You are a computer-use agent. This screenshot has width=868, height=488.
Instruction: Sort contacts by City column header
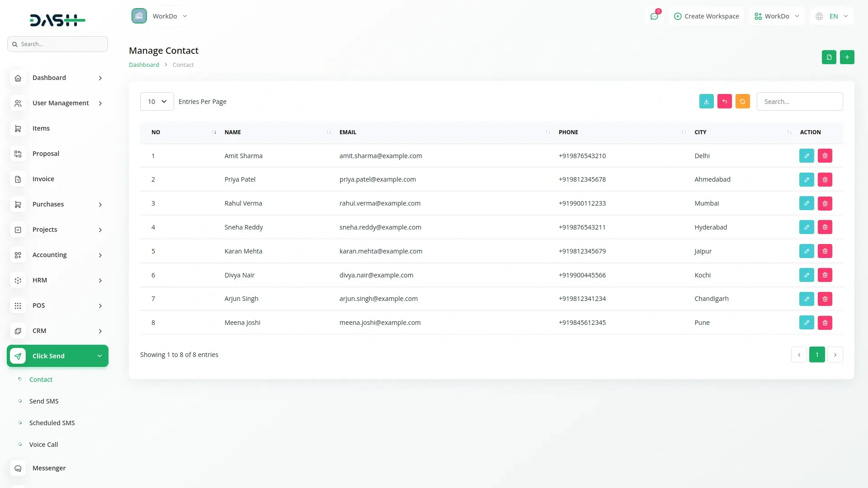[700, 132]
